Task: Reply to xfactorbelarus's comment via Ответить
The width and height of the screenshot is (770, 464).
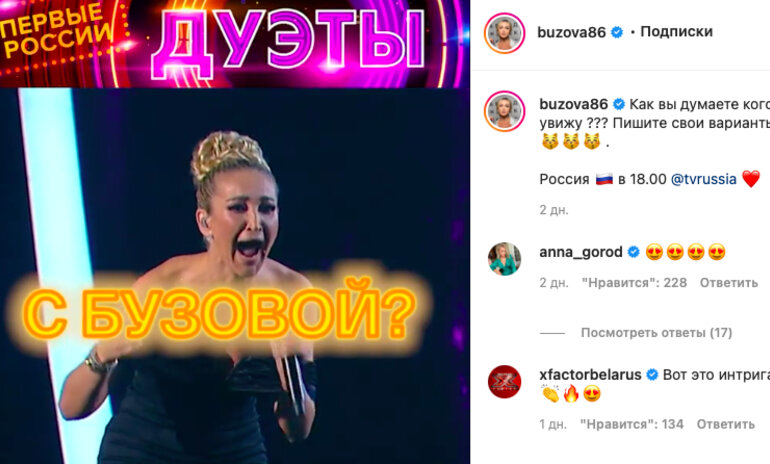Action: [725, 424]
